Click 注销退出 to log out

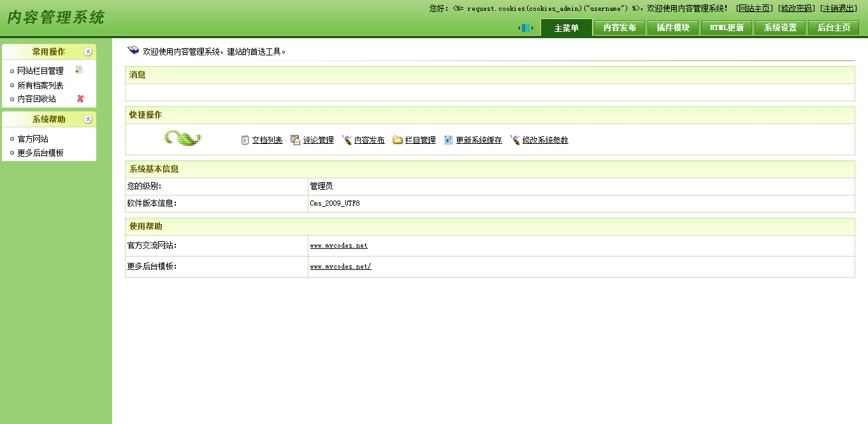pos(839,8)
